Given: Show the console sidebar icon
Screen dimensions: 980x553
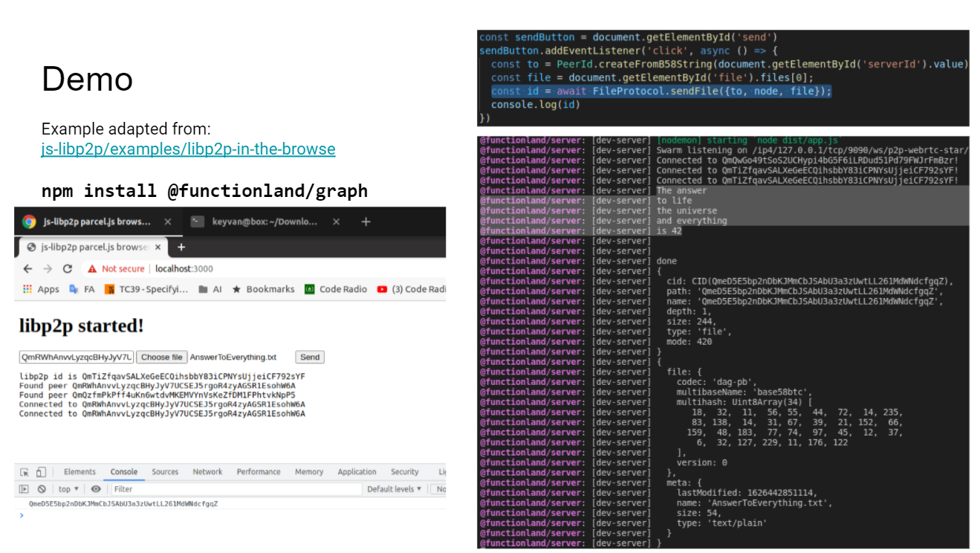Looking at the screenshot, I should [x=25, y=489].
